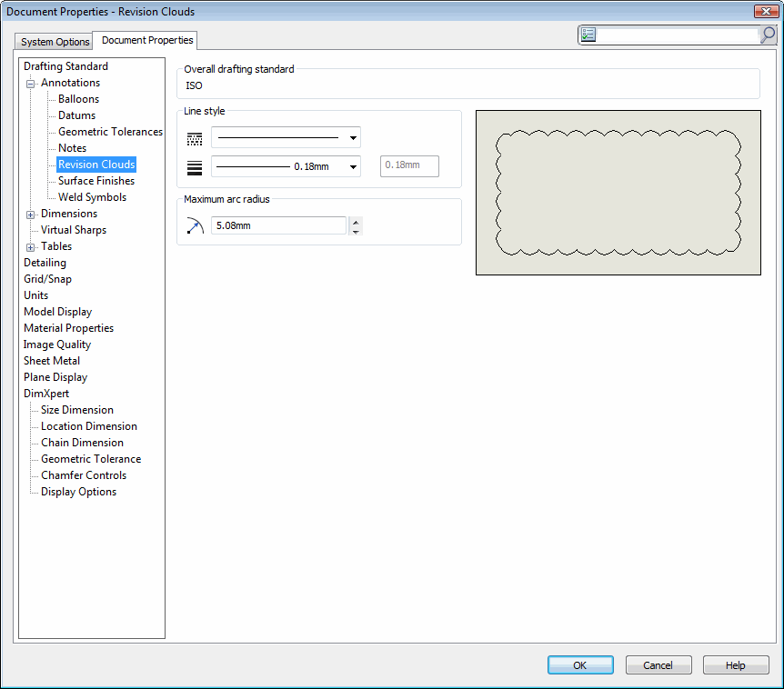784x689 pixels.
Task: Select DimXpert in the tree
Action: point(46,394)
